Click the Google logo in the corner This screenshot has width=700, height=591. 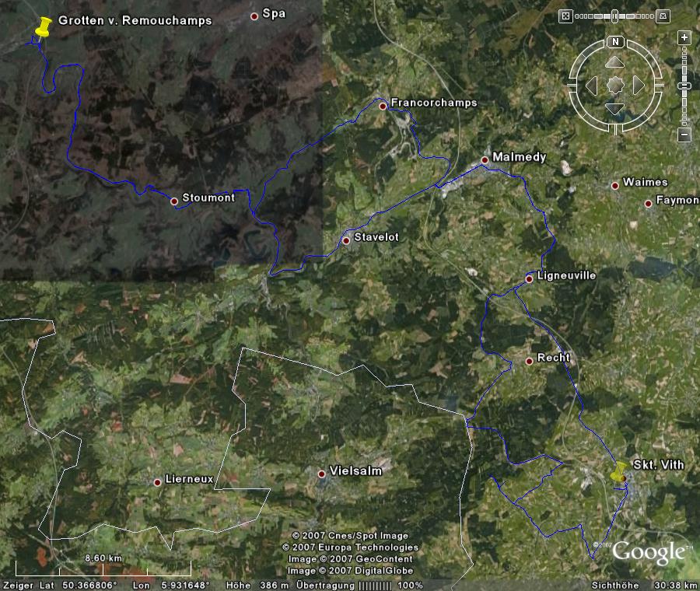click(648, 552)
